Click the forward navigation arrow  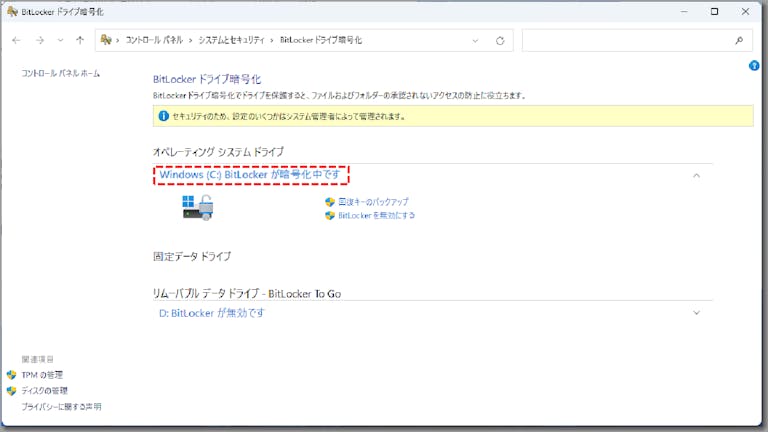(x=40, y=40)
